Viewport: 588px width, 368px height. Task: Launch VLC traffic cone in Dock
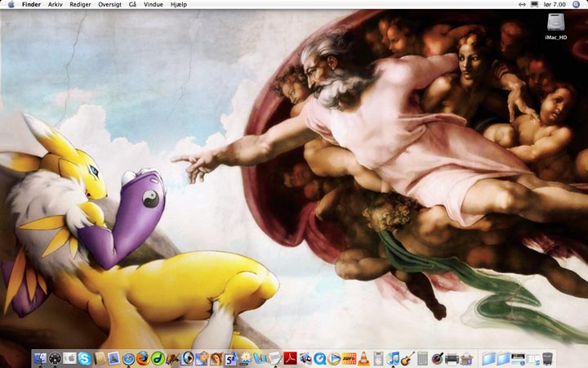(363, 358)
